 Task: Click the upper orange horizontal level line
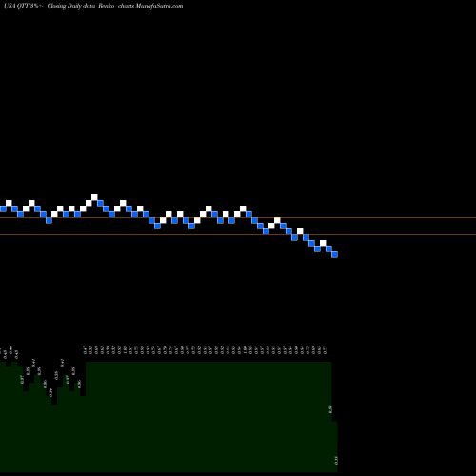[238, 218]
